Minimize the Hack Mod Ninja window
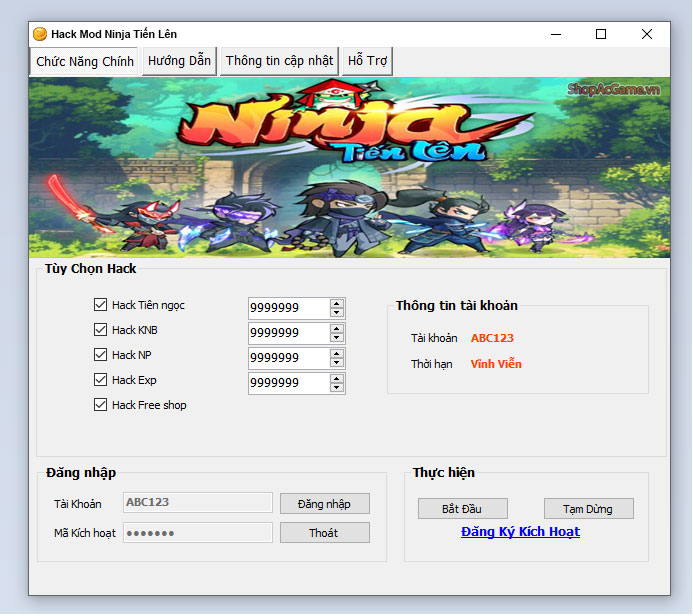This screenshot has height=616, width=693. [x=556, y=34]
